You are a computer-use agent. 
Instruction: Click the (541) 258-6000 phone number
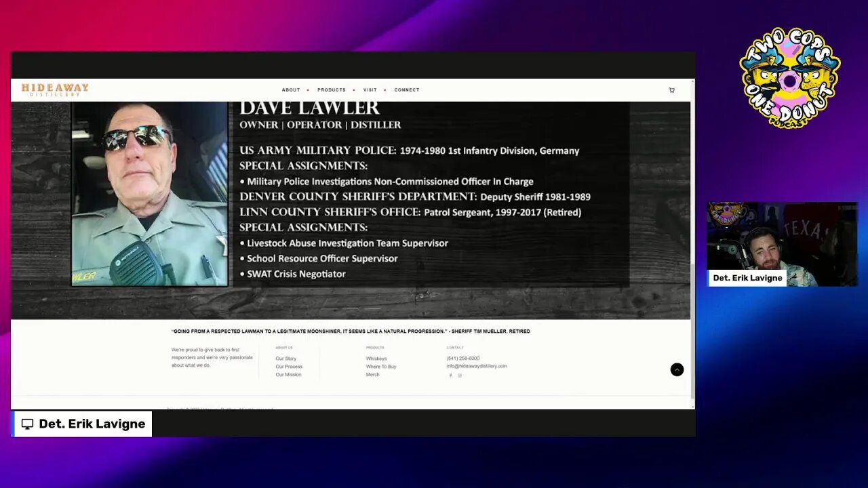(x=463, y=359)
